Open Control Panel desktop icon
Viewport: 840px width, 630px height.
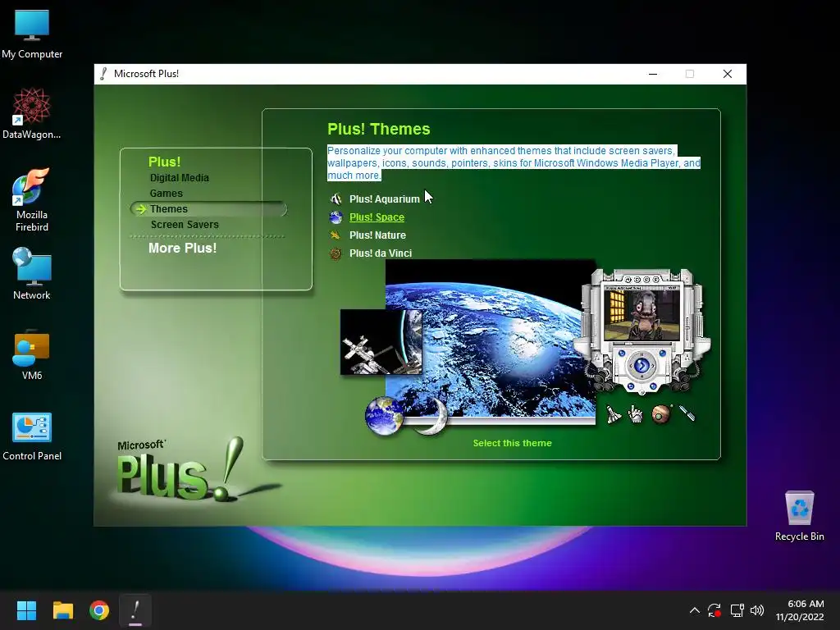coord(32,436)
